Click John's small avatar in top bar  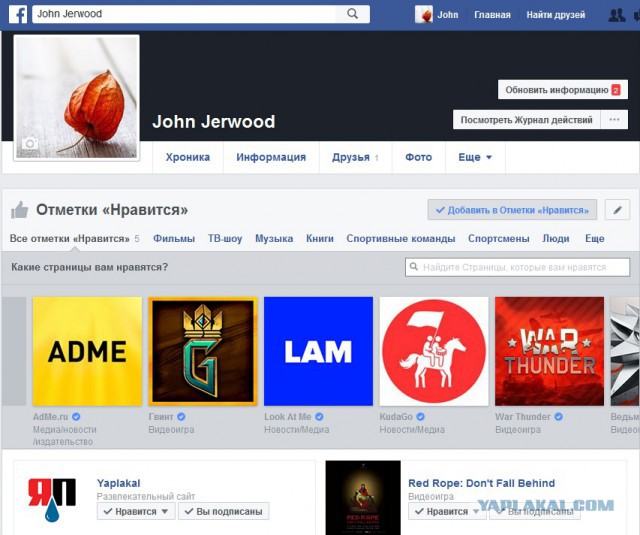tap(424, 15)
